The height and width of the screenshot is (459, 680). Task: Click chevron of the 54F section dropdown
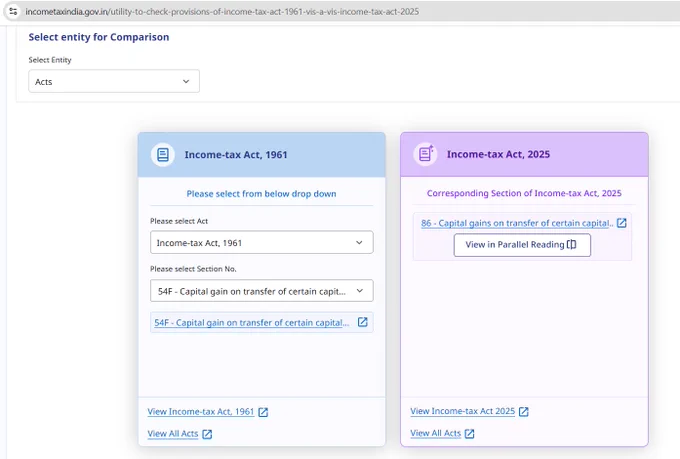[360, 291]
